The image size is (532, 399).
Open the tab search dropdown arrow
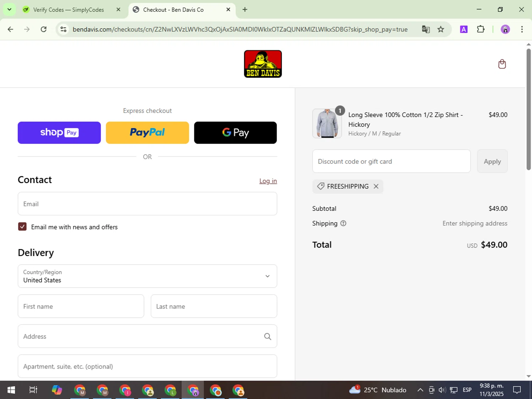click(x=9, y=10)
